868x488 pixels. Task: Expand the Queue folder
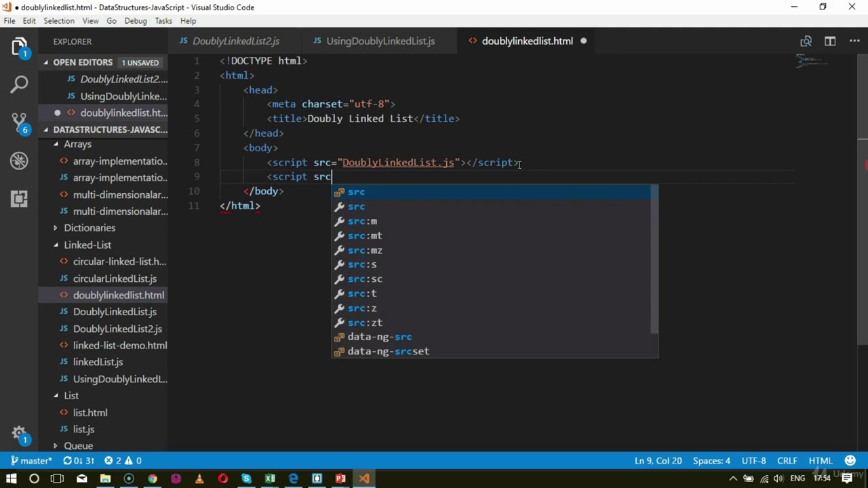[x=56, y=446]
